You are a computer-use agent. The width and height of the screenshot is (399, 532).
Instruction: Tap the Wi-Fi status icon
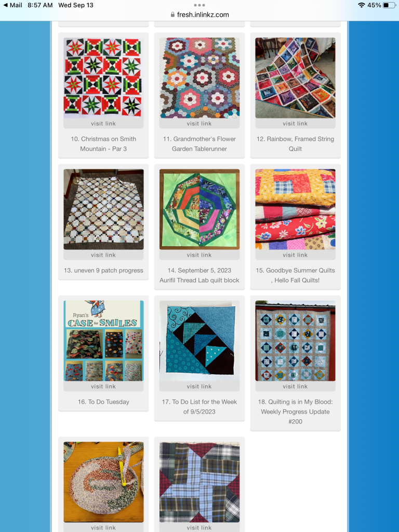[362, 5]
